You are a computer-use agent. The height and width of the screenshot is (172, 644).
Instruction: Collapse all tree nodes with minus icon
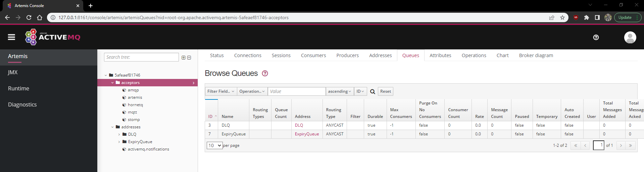click(x=189, y=57)
